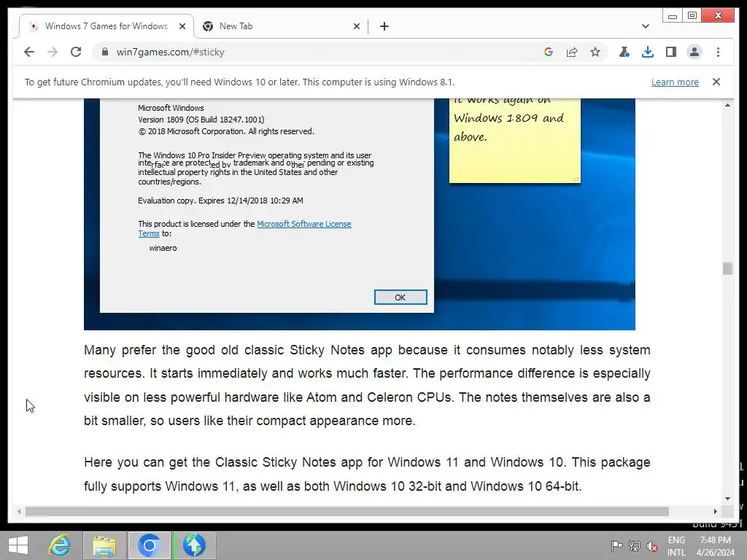Switch to Windows 7 Games tab
Screen dimensions: 747x560
[107, 26]
